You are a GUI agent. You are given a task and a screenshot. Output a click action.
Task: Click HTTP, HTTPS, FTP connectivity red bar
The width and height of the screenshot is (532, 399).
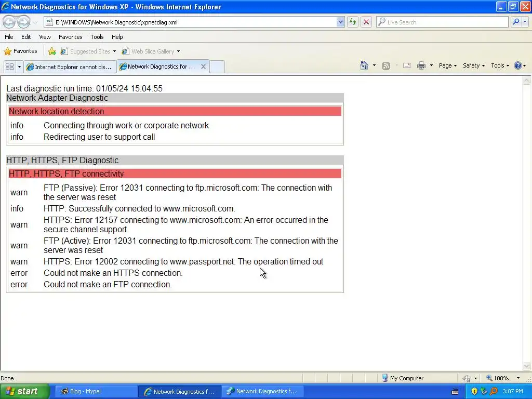click(175, 174)
